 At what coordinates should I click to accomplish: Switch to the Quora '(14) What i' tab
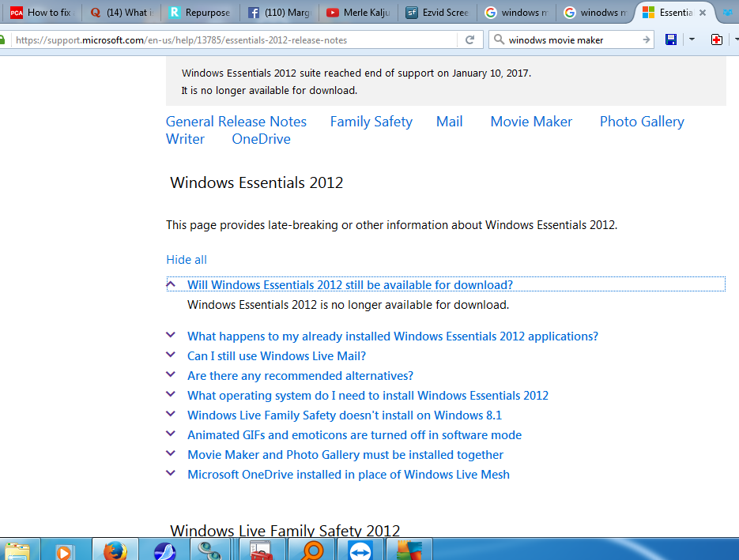122,13
